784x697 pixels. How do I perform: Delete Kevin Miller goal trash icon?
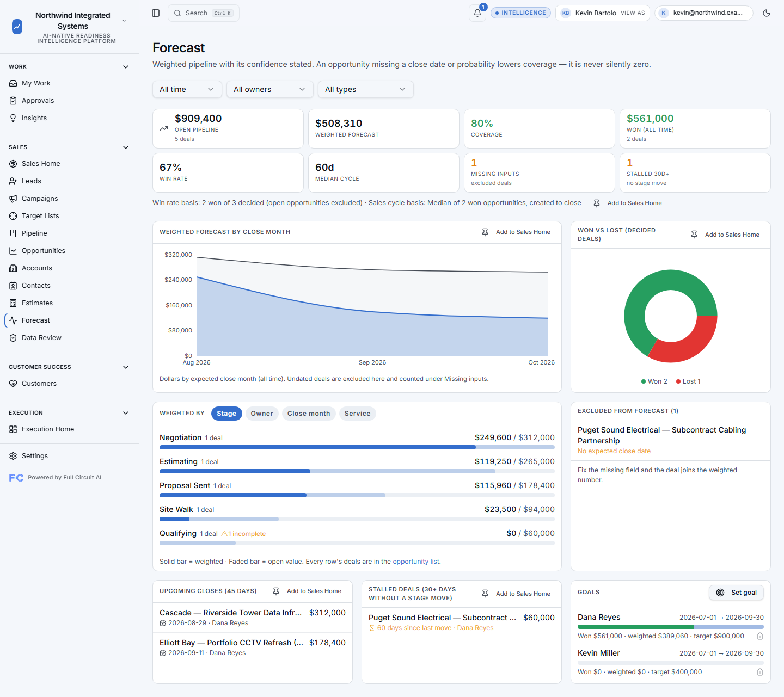(x=760, y=672)
